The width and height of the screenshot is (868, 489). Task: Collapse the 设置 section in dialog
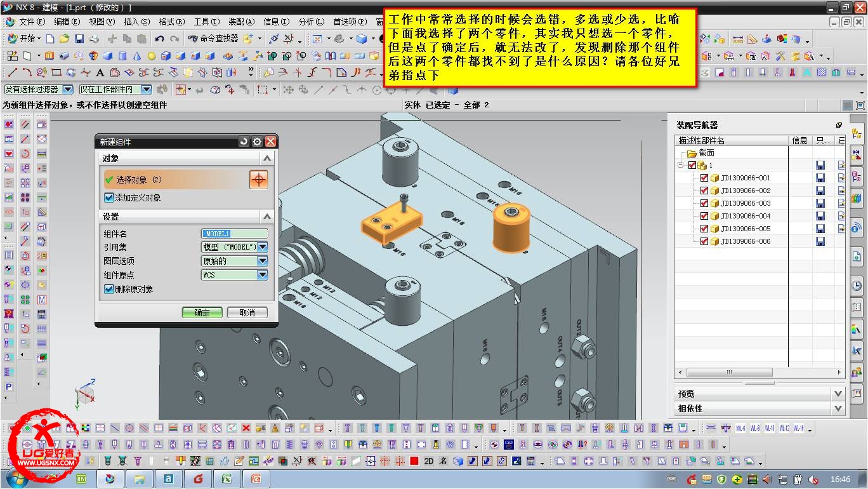pyautogui.click(x=267, y=217)
